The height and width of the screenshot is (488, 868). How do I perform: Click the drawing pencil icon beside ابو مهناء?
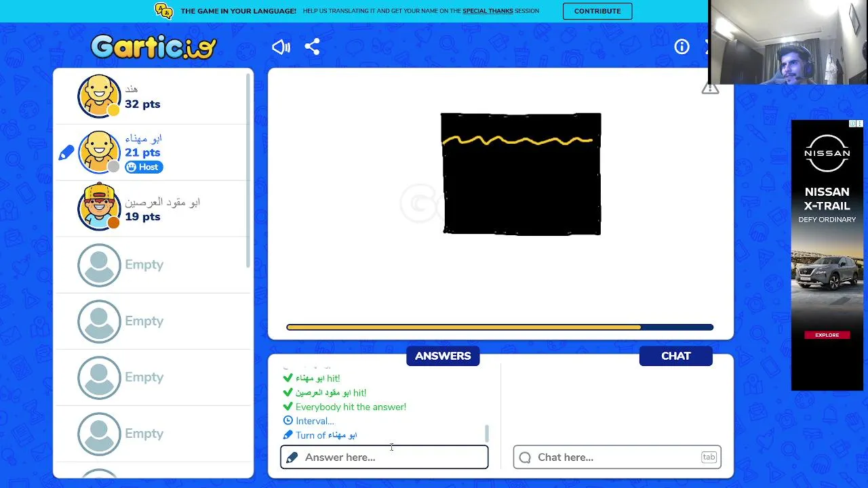66,153
